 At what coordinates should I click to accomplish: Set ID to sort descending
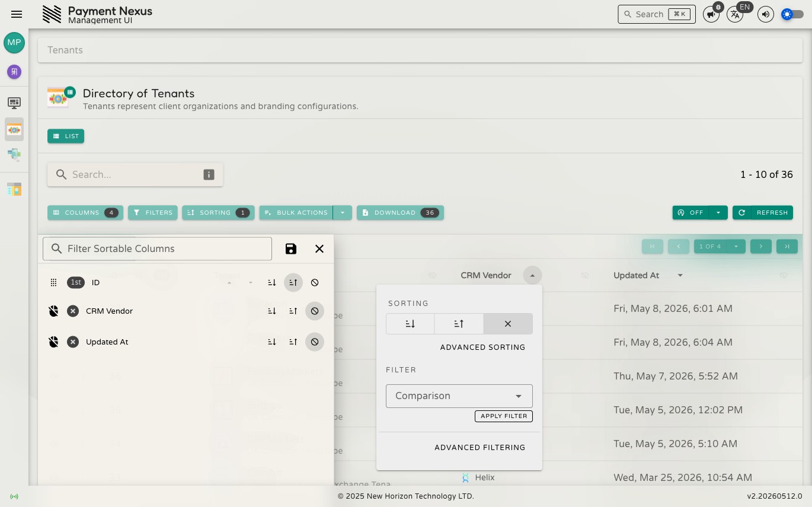click(272, 283)
